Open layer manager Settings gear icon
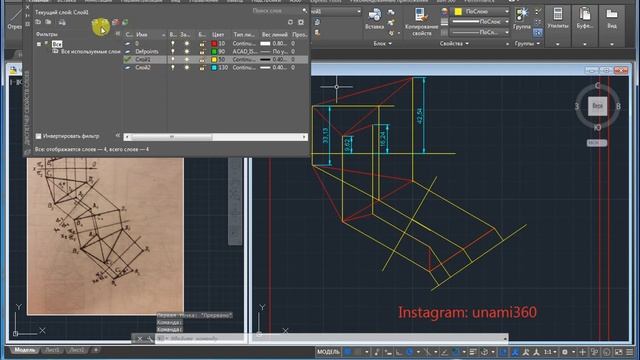Screen dimensions: 640x360 coord(301,22)
